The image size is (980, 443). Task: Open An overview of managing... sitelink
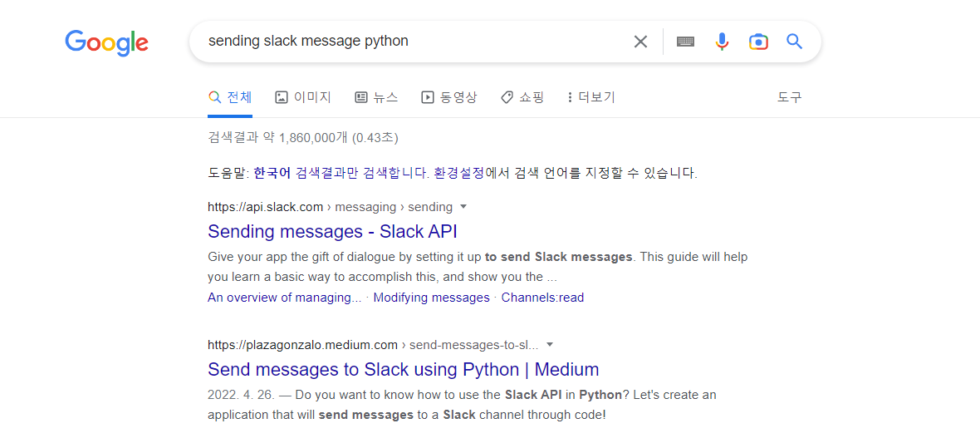284,298
